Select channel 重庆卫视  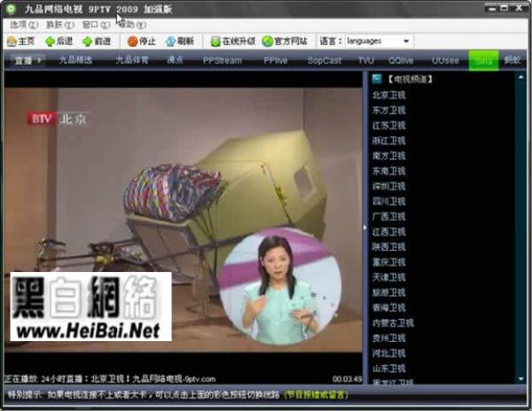388,262
